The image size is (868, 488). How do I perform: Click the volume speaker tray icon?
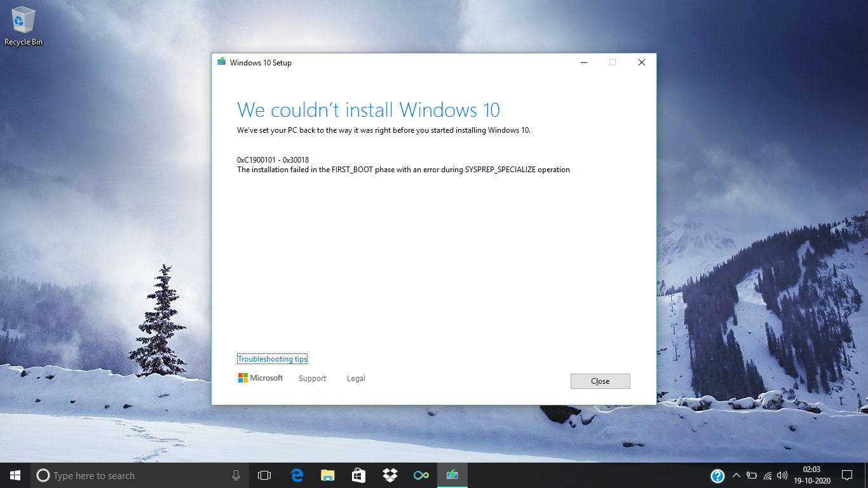782,475
